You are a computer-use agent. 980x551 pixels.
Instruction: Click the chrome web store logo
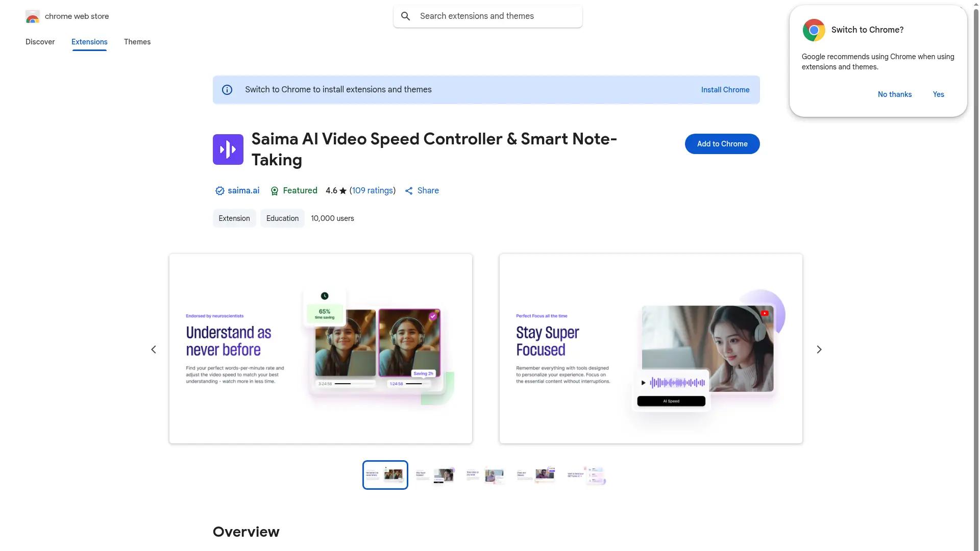click(x=33, y=16)
